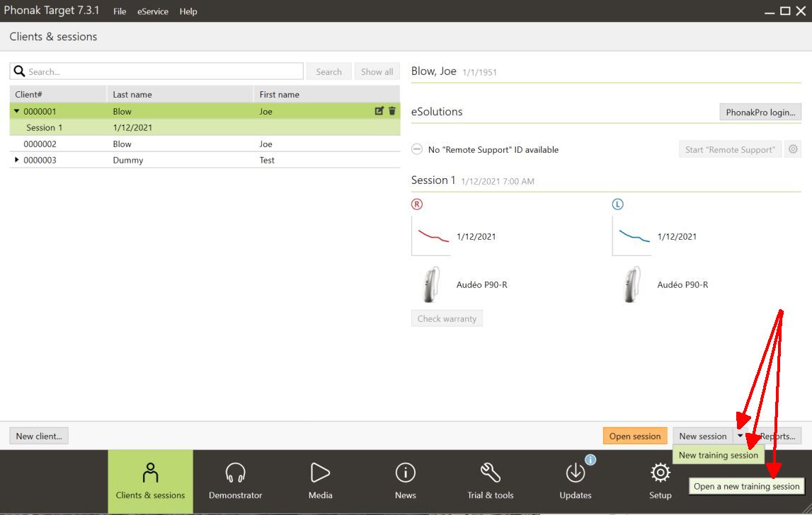The width and height of the screenshot is (812, 515).
Task: Click the New client button
Action: coord(39,436)
